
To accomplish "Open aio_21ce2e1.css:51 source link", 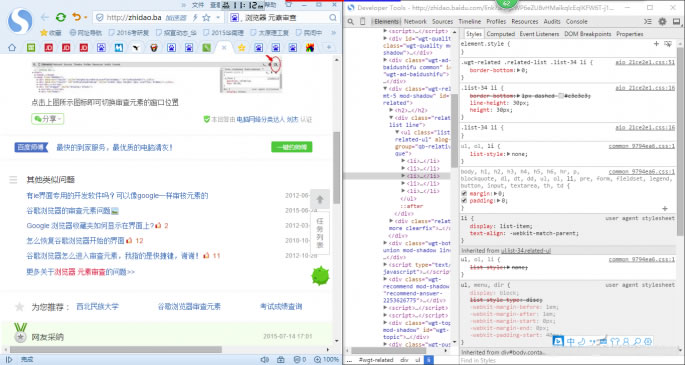I will (x=645, y=62).
